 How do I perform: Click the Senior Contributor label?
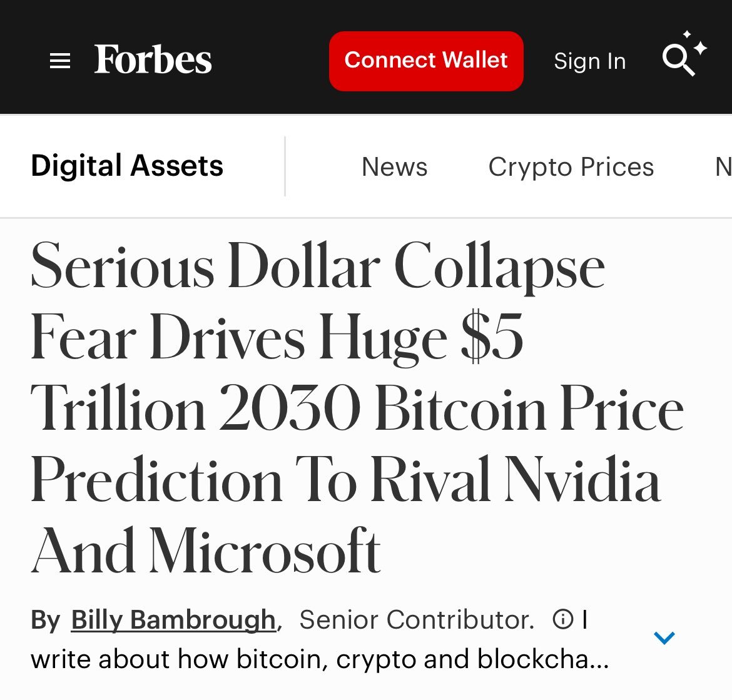click(x=417, y=620)
